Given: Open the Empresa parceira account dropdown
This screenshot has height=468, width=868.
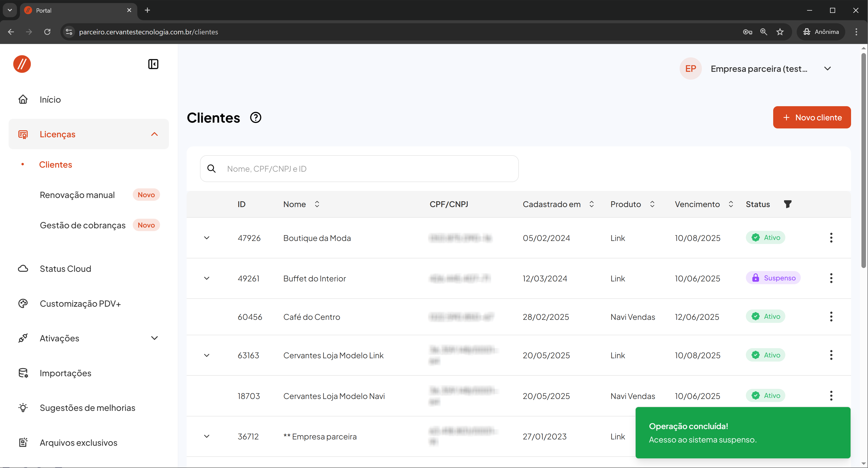Looking at the screenshot, I should pyautogui.click(x=827, y=69).
